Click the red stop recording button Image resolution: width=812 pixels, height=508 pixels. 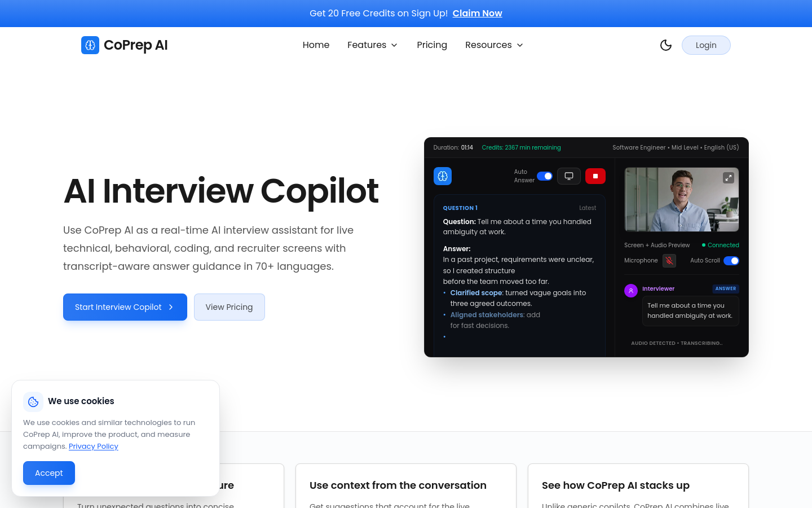pyautogui.click(x=595, y=176)
